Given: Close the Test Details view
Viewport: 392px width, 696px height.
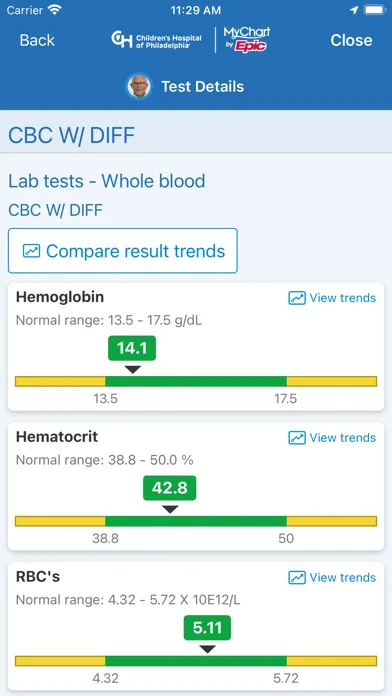Looking at the screenshot, I should (x=351, y=40).
